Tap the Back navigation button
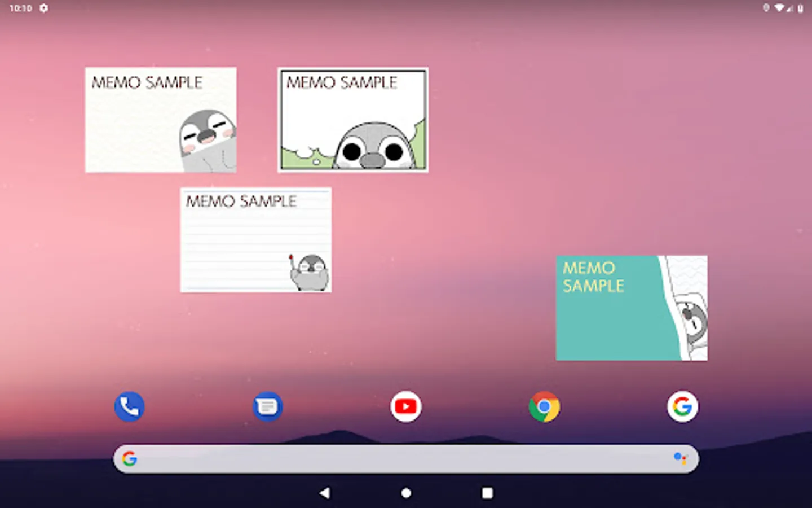 (x=324, y=493)
